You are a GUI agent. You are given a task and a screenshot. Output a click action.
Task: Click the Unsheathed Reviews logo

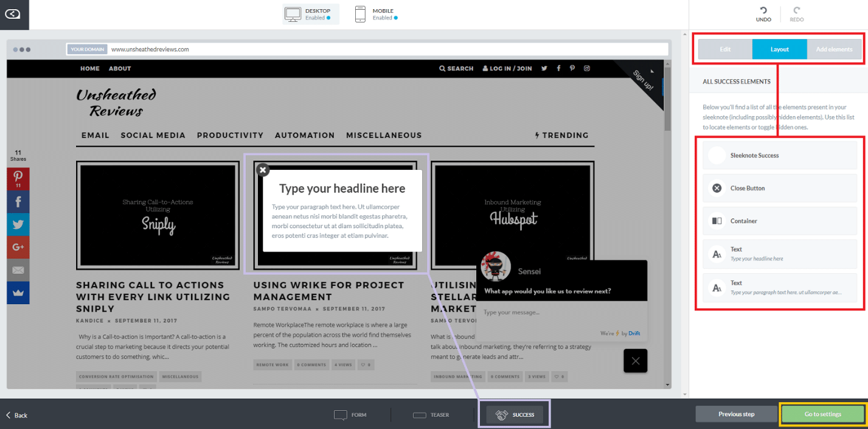pos(116,102)
